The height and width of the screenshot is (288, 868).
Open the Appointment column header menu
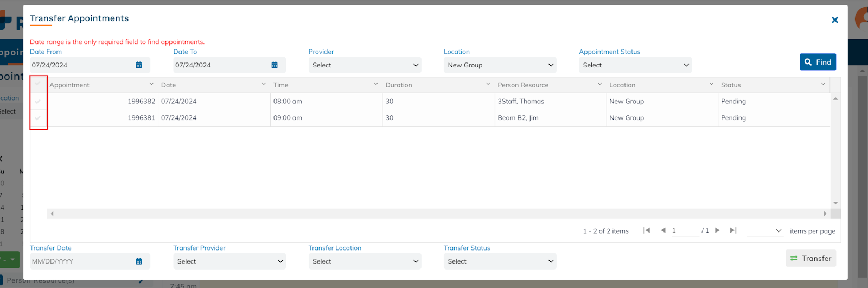pos(151,84)
